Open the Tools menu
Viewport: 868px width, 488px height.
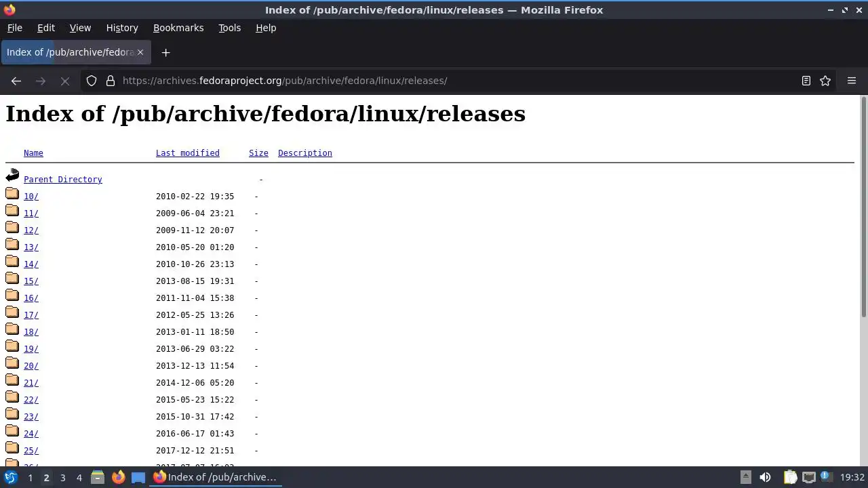point(229,28)
